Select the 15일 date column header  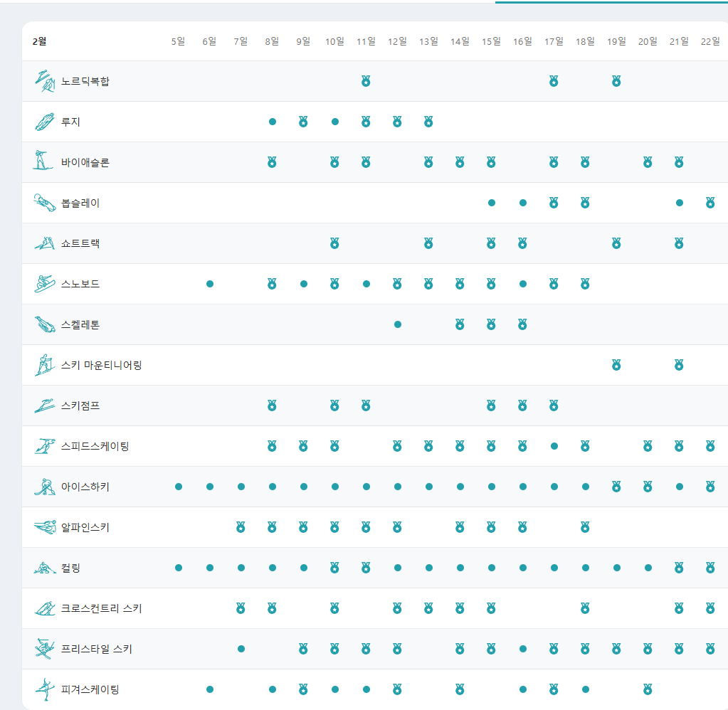pyautogui.click(x=491, y=41)
